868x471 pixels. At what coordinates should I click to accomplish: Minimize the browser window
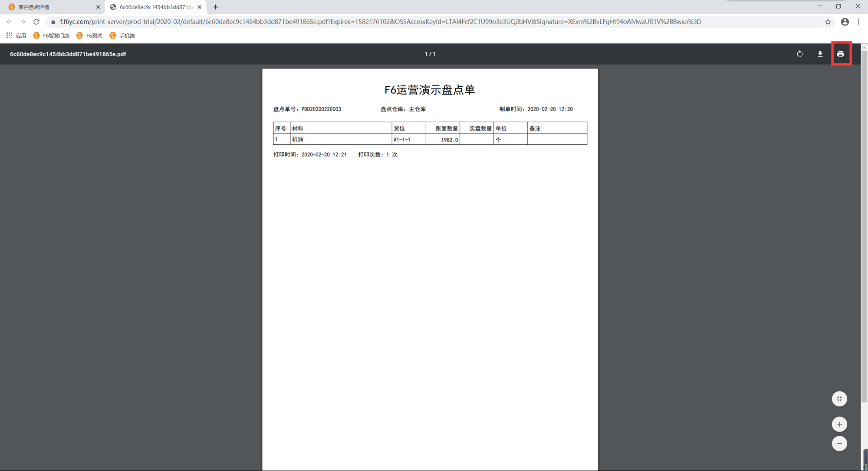[x=819, y=7]
